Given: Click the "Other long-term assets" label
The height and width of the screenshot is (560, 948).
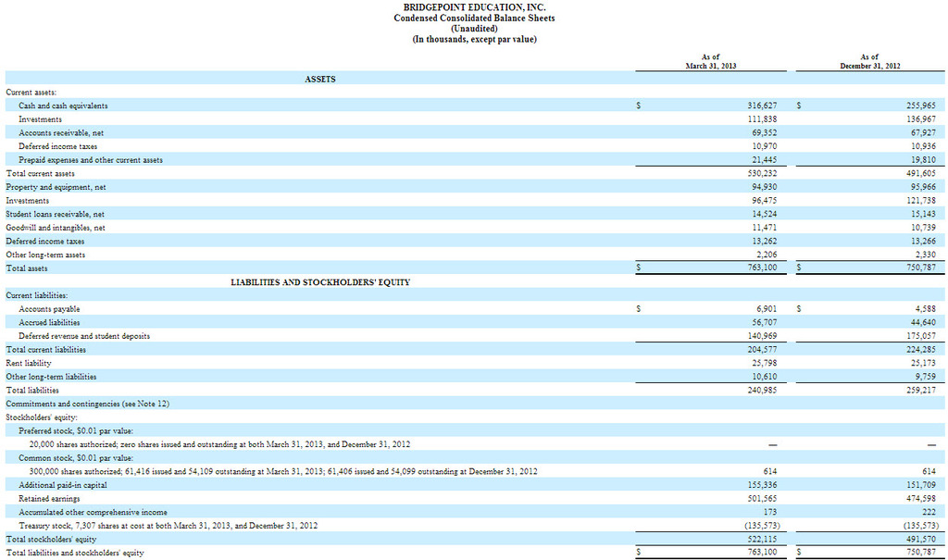Looking at the screenshot, I should pyautogui.click(x=45, y=255).
